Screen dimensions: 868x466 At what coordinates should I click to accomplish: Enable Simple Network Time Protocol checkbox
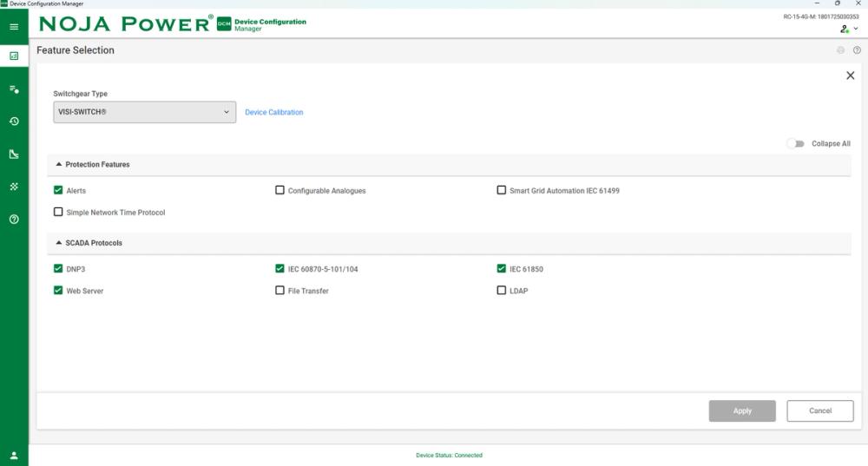tap(58, 212)
